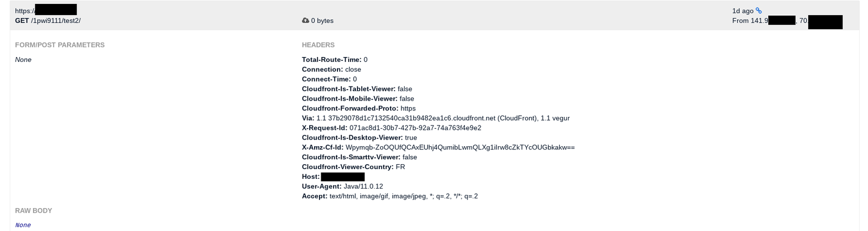Click the RAW BODY section heading

pos(34,211)
